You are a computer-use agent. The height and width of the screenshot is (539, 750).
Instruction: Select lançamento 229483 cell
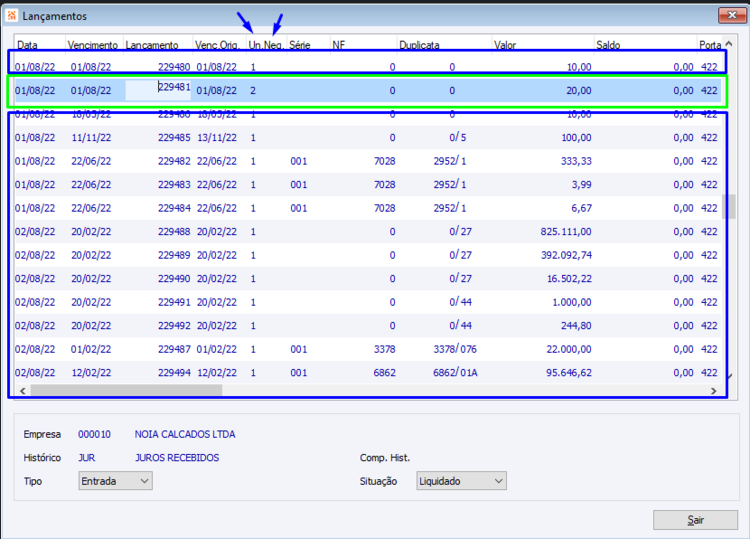coord(174,185)
